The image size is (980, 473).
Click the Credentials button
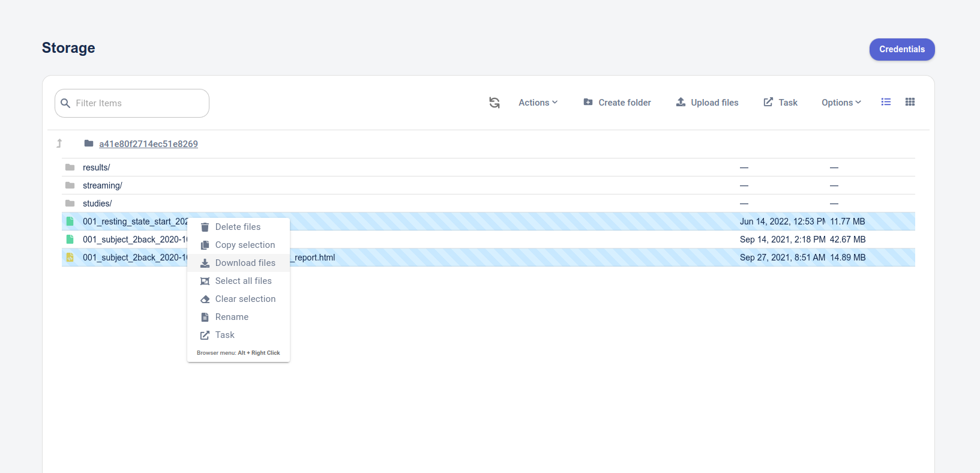(x=902, y=49)
